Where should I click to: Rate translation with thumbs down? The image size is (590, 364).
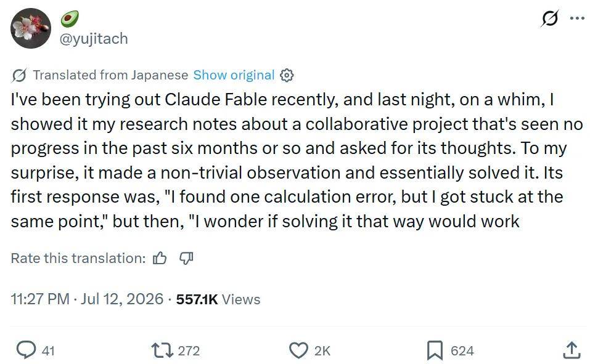click(186, 258)
